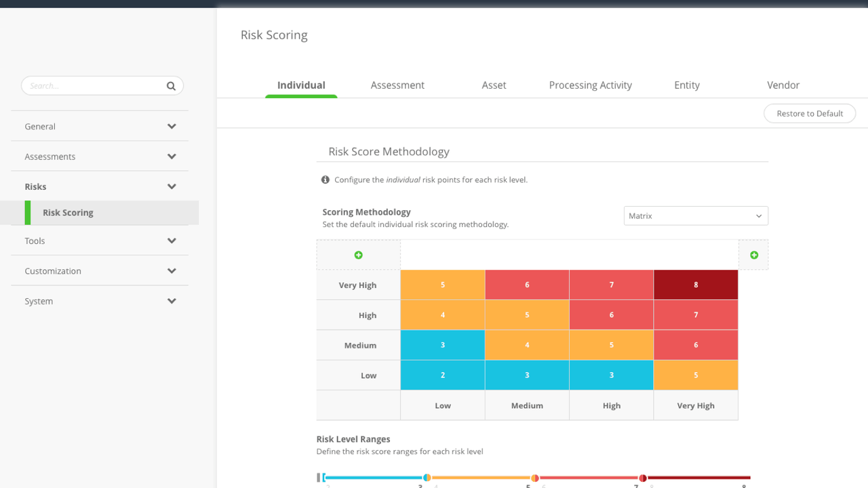Click the search magnifier icon
Screen dimensions: 868x488
pos(171,86)
